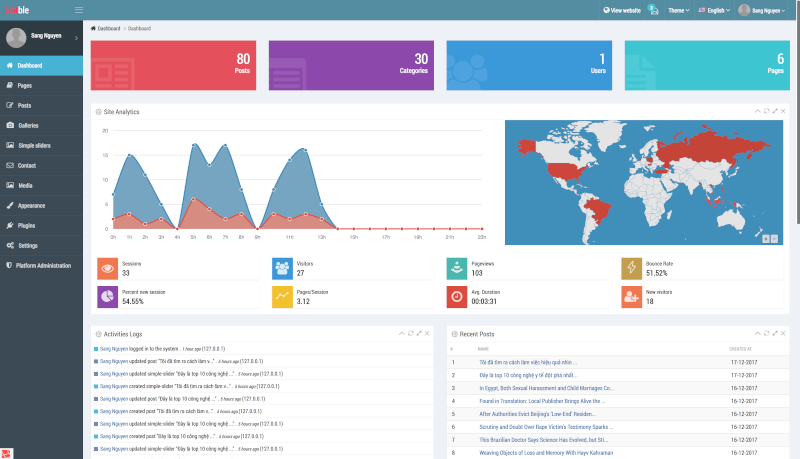Click the Bounce Rate lightning icon
The image size is (800, 459).
coord(632,268)
